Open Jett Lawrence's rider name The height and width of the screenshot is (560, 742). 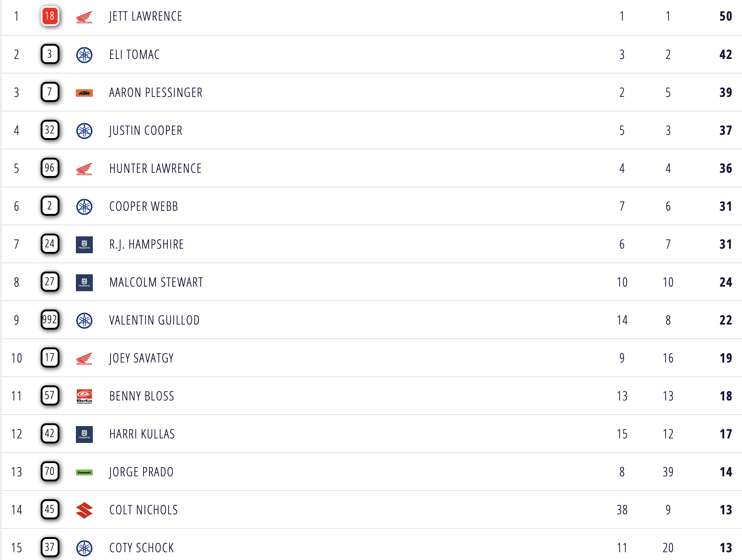point(145,16)
